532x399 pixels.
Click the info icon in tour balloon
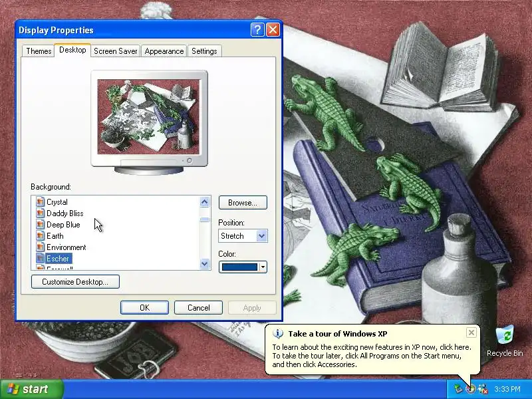(278, 334)
